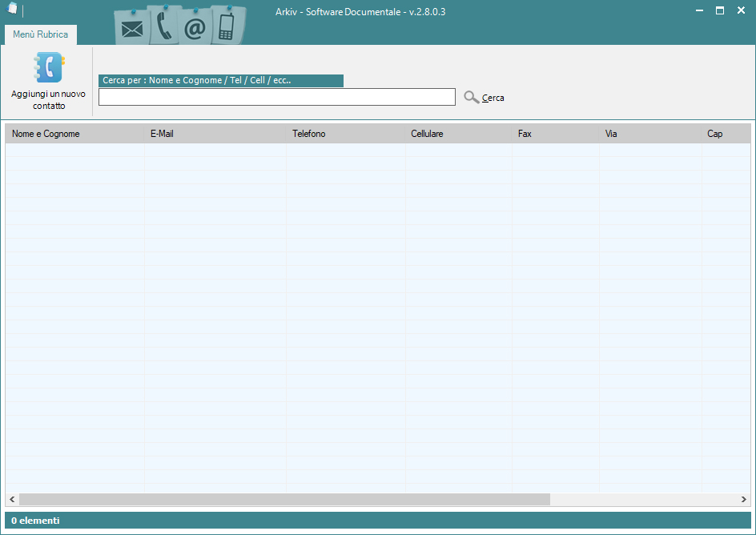Viewport: 756px width, 535px height.
Task: Click the Fax column header
Action: 525,134
